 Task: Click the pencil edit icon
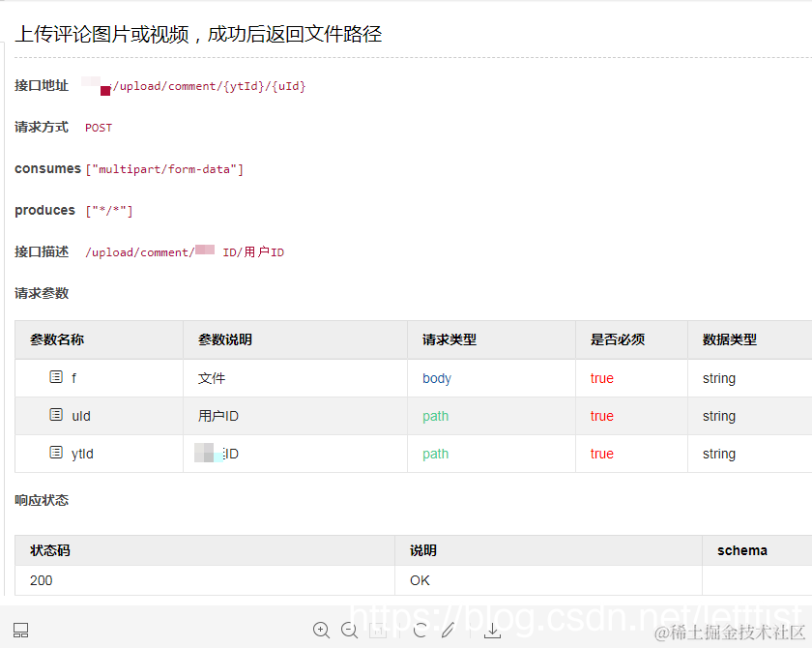coord(448,630)
